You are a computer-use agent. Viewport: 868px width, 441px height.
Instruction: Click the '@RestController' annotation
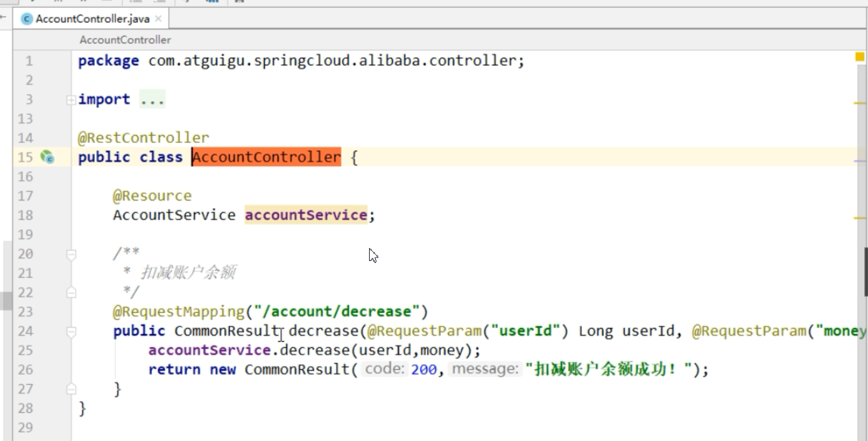tap(144, 138)
